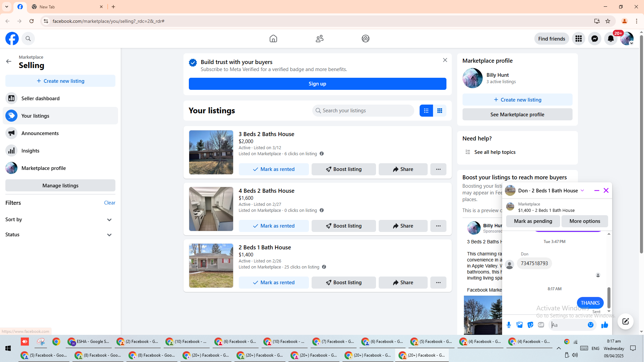Viewport: 644px width, 362px height.
Task: Start a new message with compose icon
Action: [x=626, y=321]
